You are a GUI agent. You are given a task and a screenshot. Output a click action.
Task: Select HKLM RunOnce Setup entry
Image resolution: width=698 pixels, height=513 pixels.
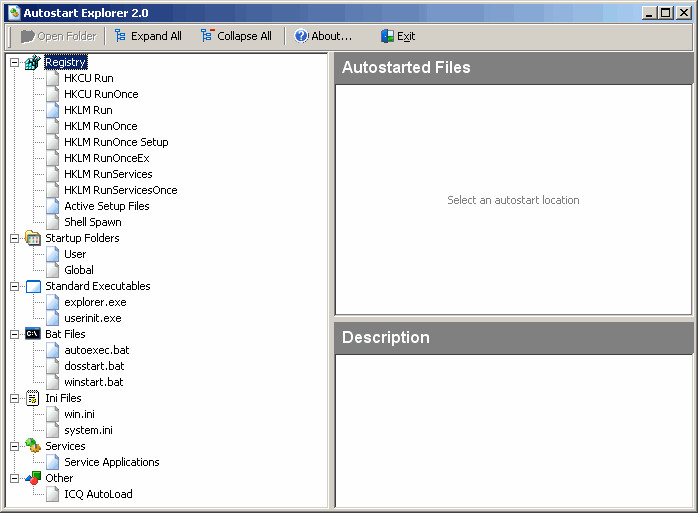click(116, 142)
